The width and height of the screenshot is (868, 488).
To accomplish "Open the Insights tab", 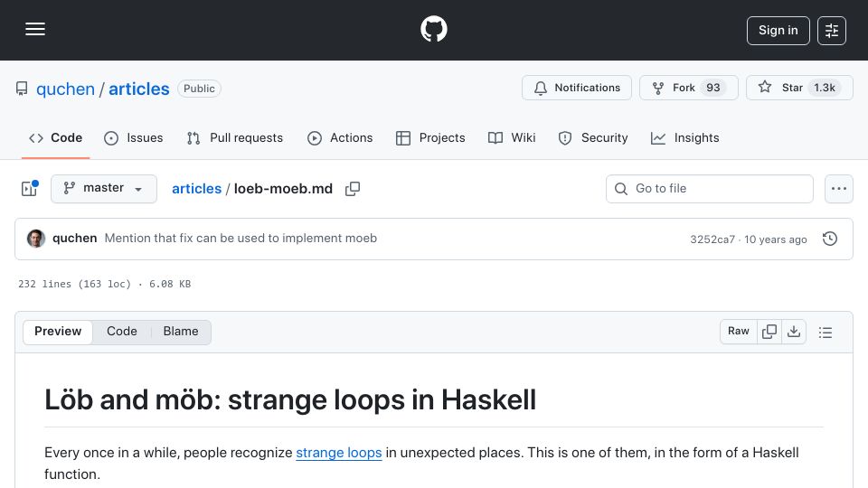I will [684, 137].
